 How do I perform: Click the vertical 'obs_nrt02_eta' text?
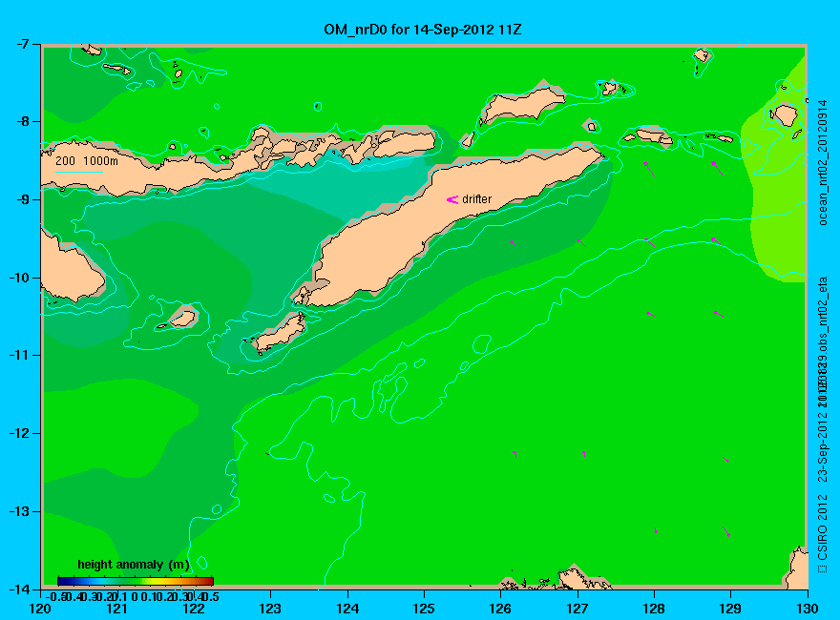(823, 316)
